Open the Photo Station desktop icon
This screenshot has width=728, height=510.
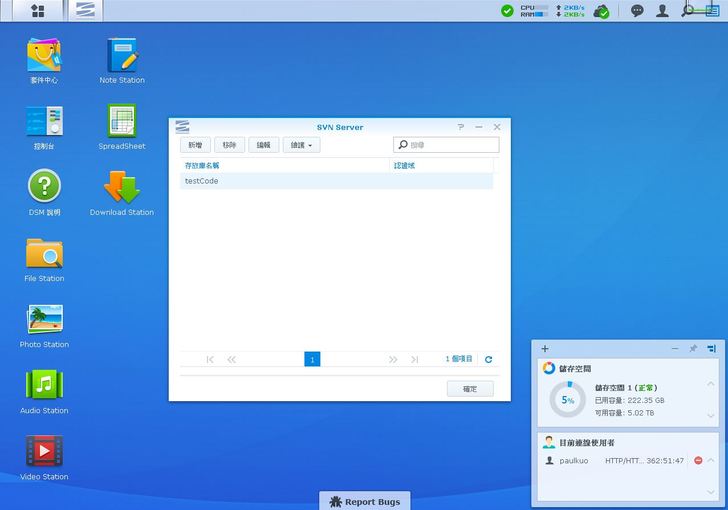44,320
